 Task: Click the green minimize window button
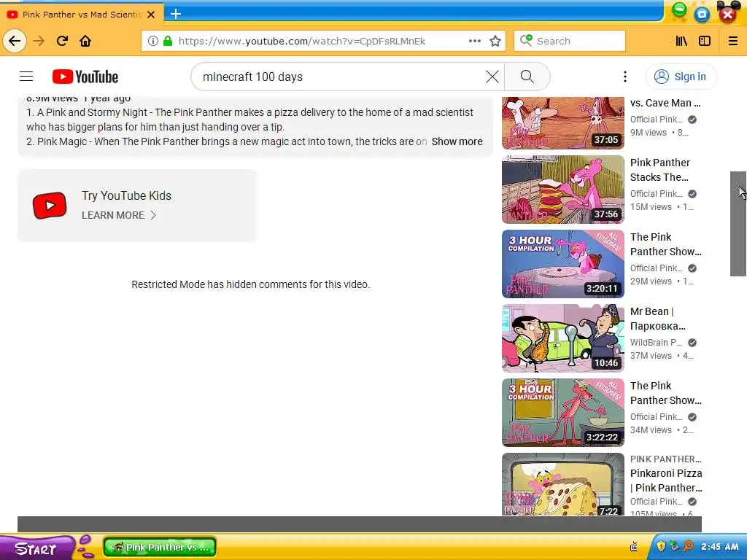(679, 9)
